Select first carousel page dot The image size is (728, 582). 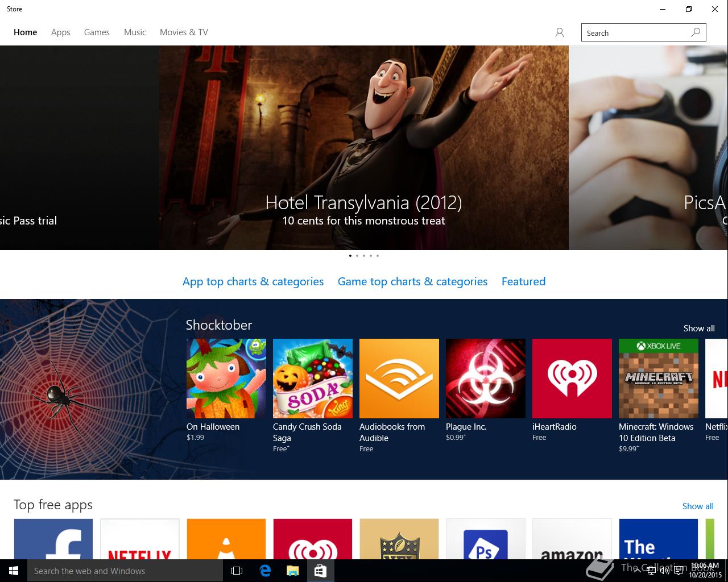click(350, 256)
